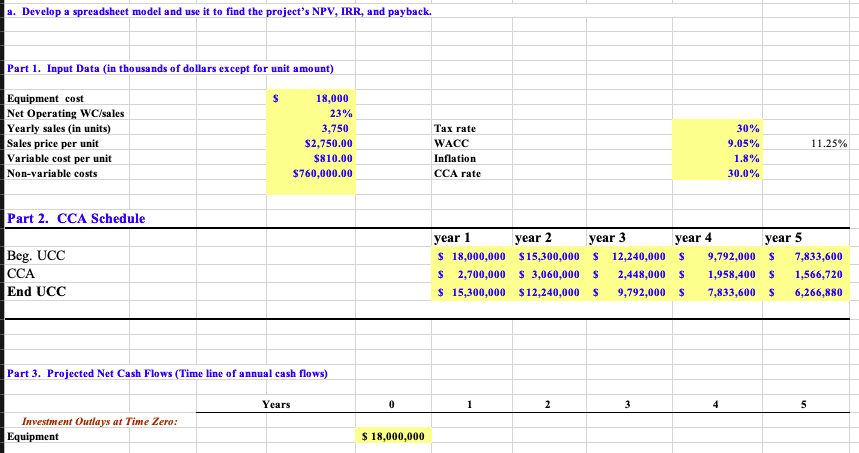Select Yearly sales units value 3,750

click(311, 128)
